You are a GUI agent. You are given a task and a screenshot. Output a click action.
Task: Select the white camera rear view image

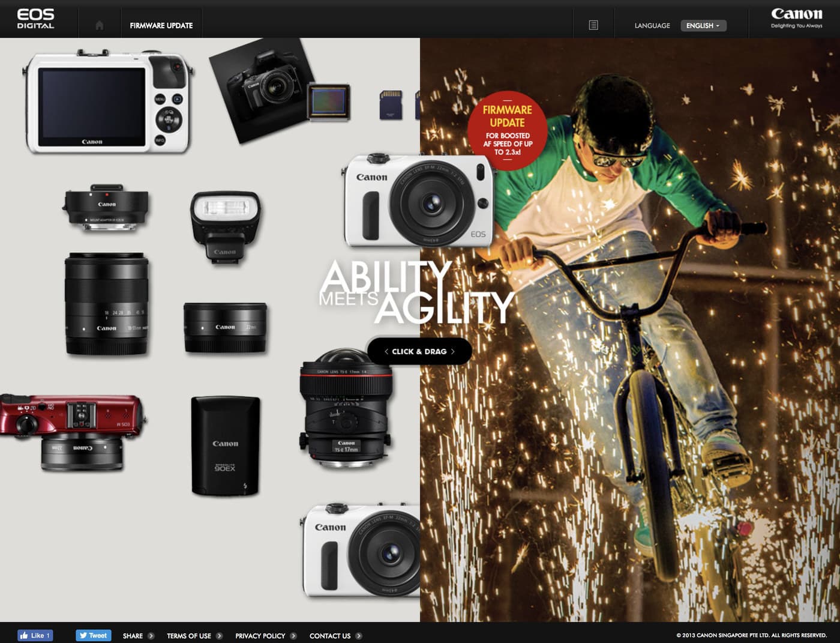click(109, 102)
